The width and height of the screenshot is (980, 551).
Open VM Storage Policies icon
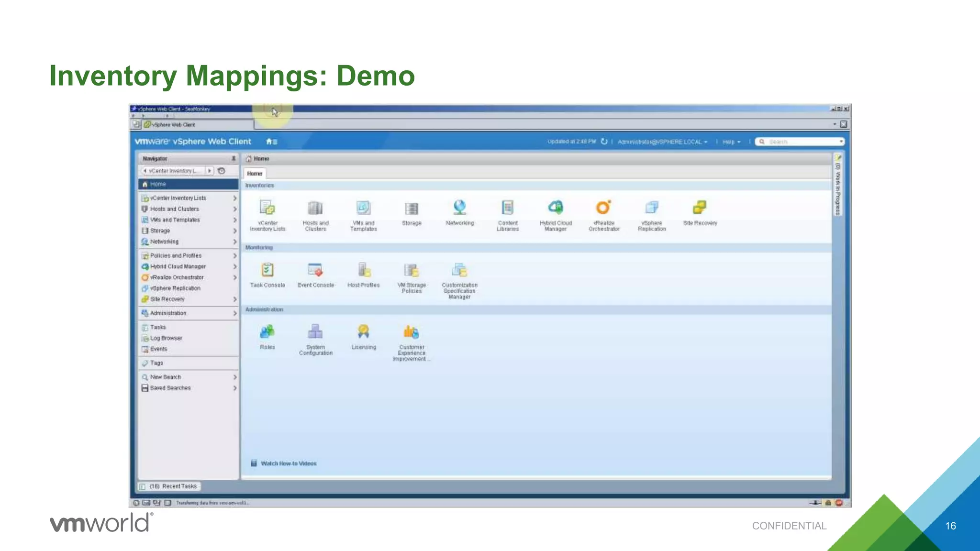412,270
